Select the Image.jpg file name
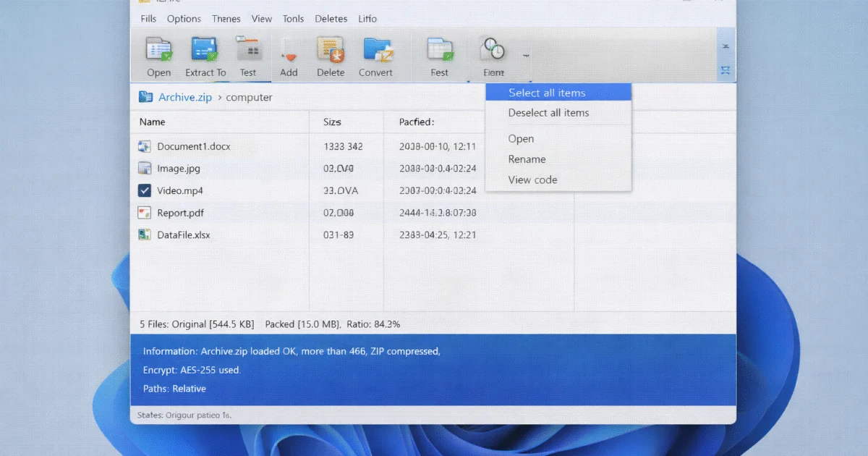 click(x=179, y=169)
